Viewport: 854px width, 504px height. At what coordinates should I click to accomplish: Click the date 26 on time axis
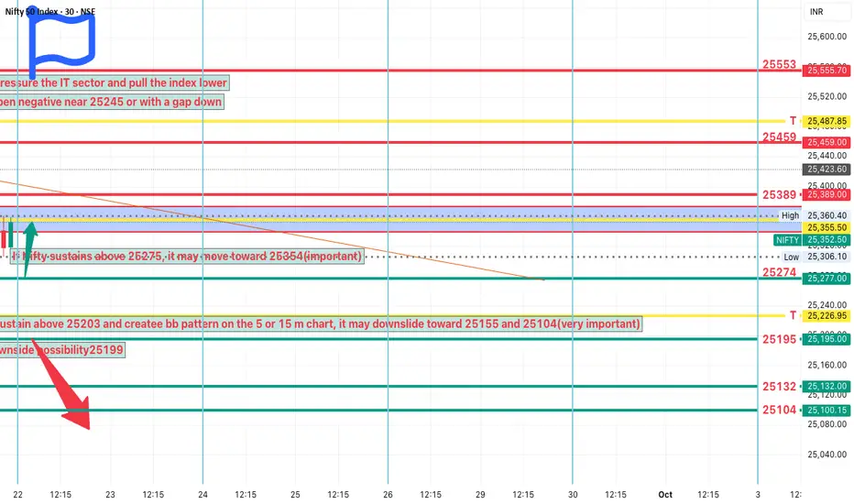click(388, 494)
